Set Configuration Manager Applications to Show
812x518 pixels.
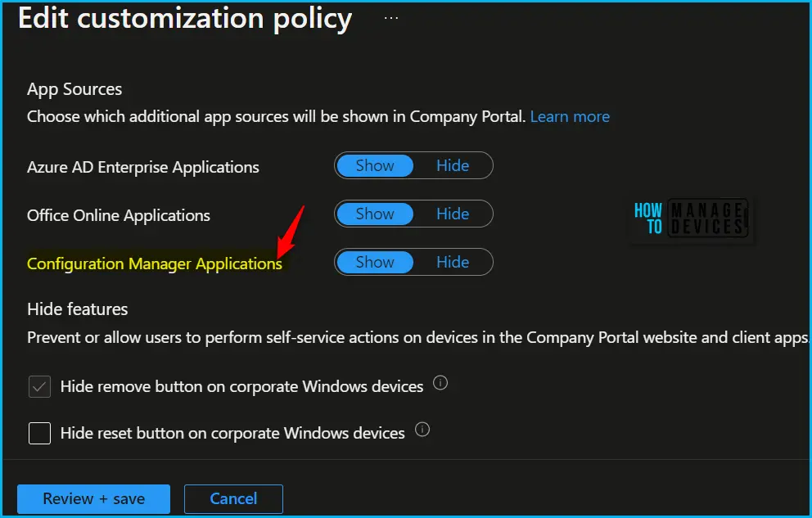coord(375,262)
